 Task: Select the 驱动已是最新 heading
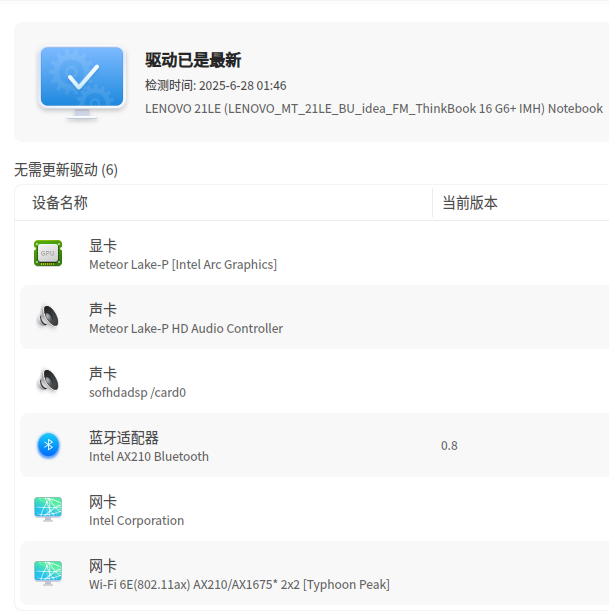[x=193, y=60]
